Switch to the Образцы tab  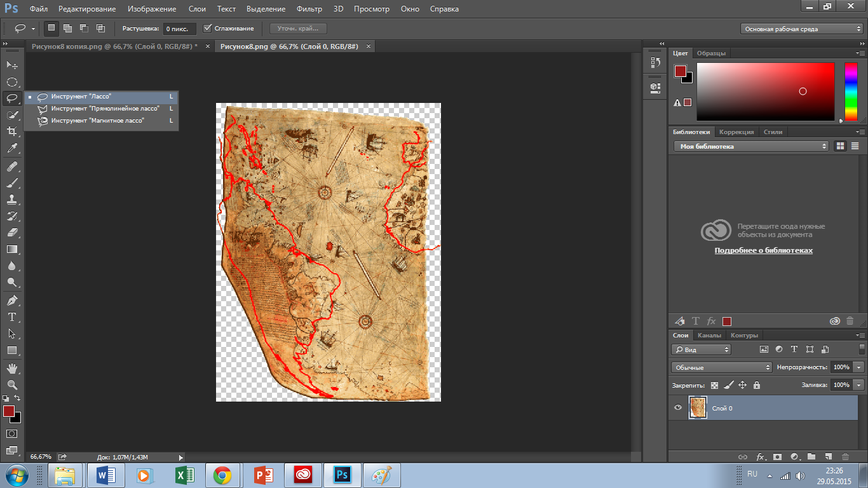(711, 53)
